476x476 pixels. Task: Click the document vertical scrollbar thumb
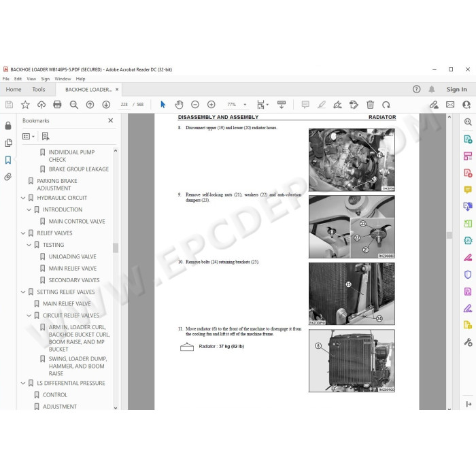(449, 235)
